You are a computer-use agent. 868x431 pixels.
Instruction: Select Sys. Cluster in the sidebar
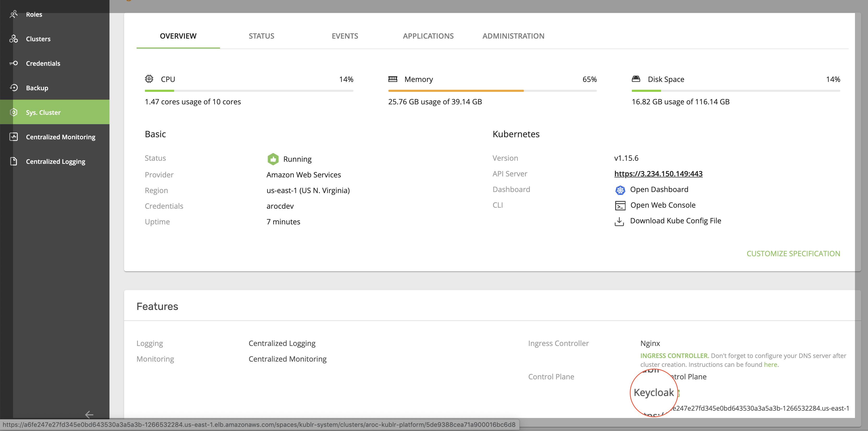pyautogui.click(x=54, y=112)
